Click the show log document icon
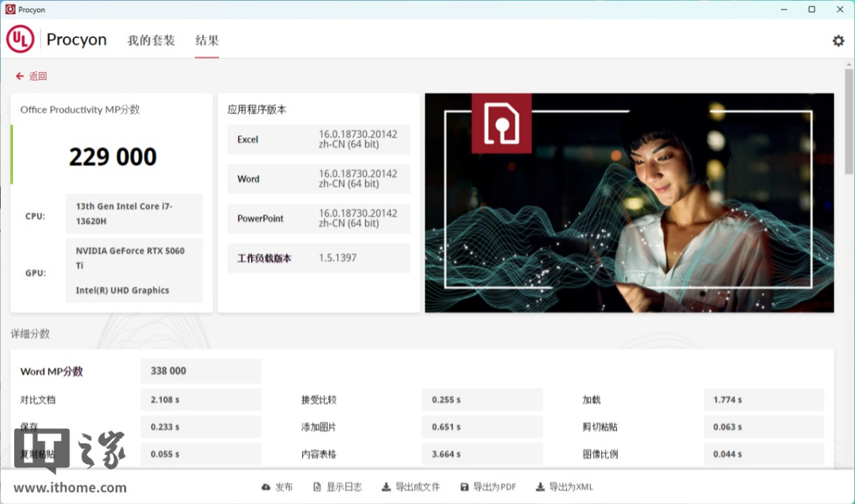 click(x=317, y=487)
